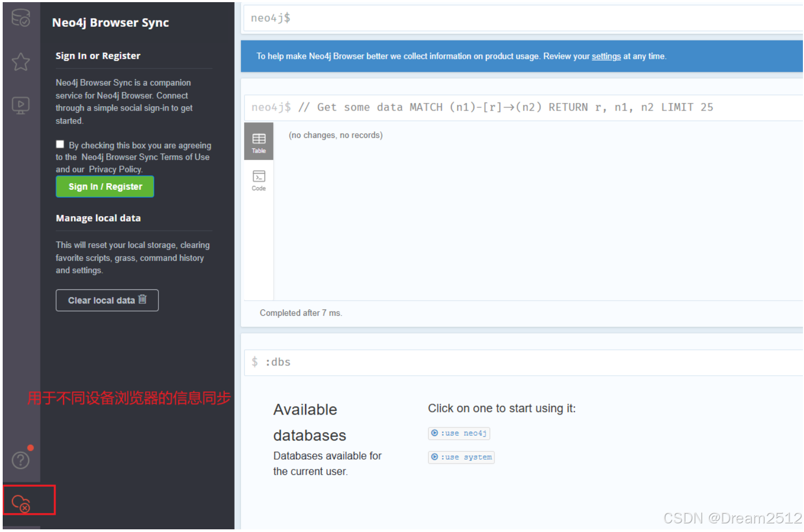Open the settings link in banner

(606, 56)
